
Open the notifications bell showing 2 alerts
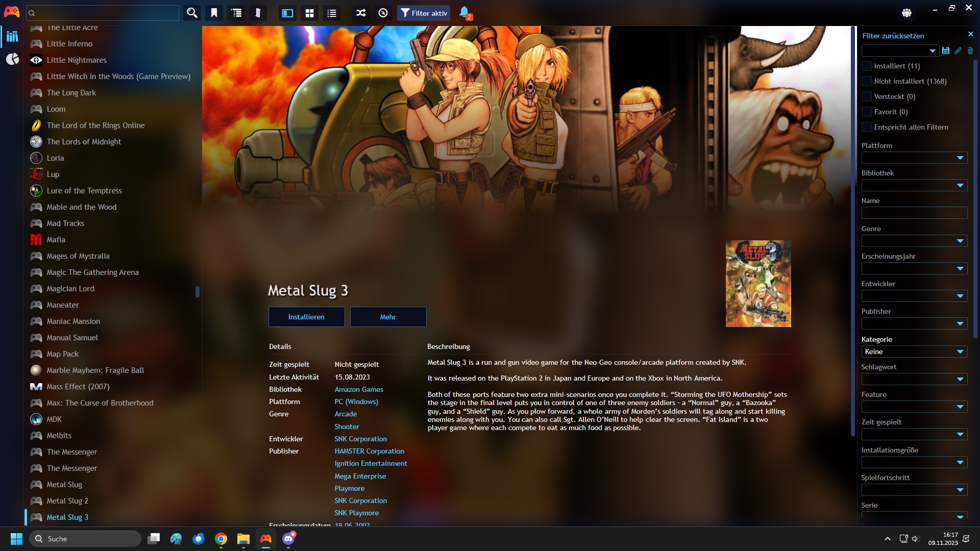(463, 13)
